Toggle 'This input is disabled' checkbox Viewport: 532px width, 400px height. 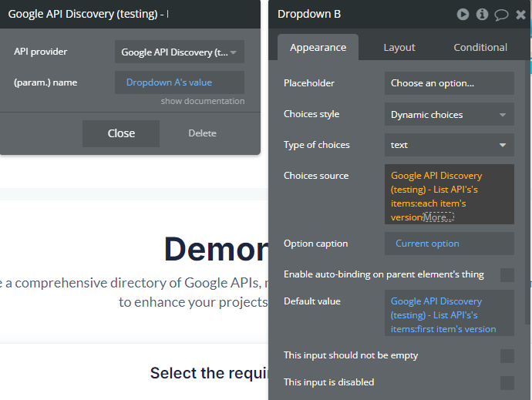pos(507,382)
